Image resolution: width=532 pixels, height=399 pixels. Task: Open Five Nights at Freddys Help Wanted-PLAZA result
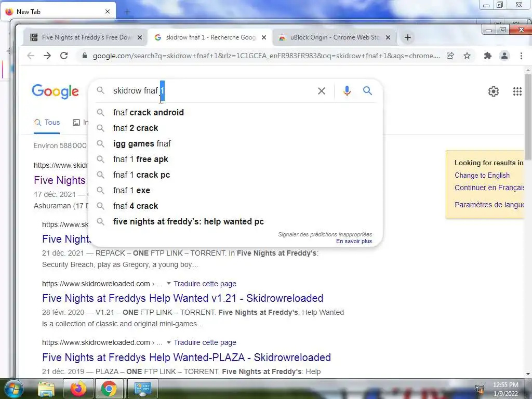[x=187, y=357]
